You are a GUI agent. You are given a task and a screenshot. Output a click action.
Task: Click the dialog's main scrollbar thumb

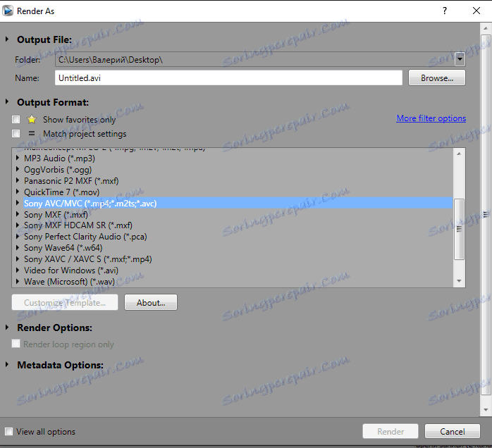[x=486, y=215]
